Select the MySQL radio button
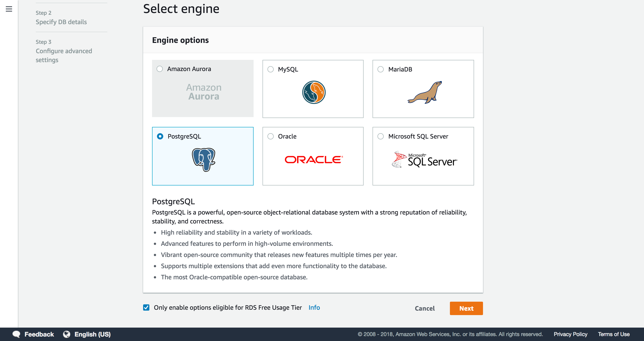 tap(271, 69)
